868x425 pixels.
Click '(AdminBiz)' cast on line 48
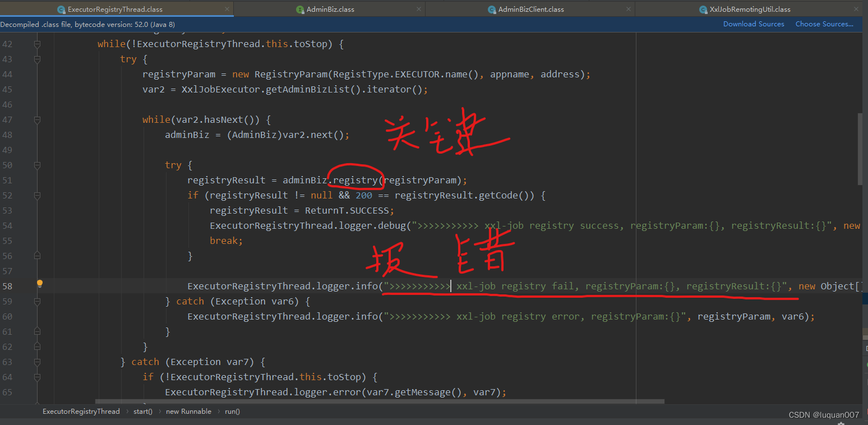tap(255, 135)
